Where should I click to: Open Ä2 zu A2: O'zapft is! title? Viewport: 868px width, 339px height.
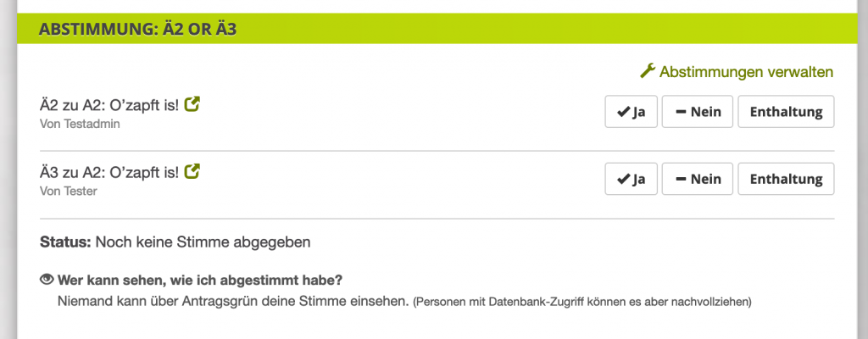point(109,104)
